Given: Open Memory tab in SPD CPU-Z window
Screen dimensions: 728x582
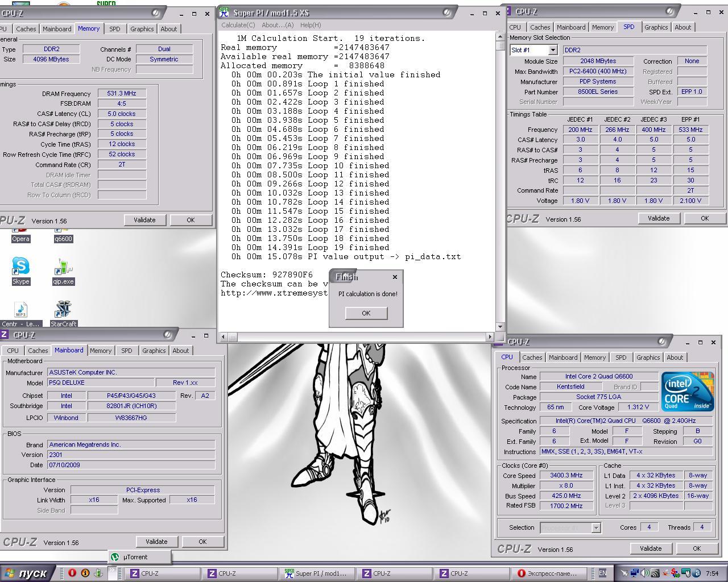Looking at the screenshot, I should [x=602, y=27].
